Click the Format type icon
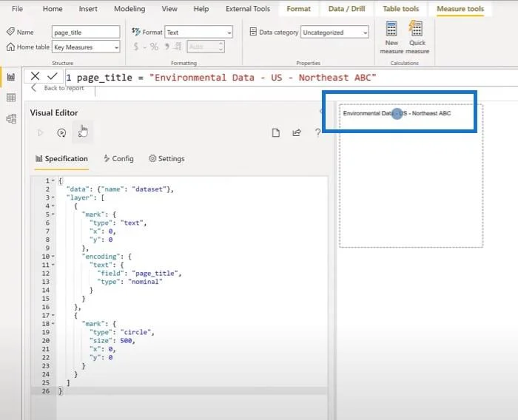518x420 pixels. pos(135,32)
